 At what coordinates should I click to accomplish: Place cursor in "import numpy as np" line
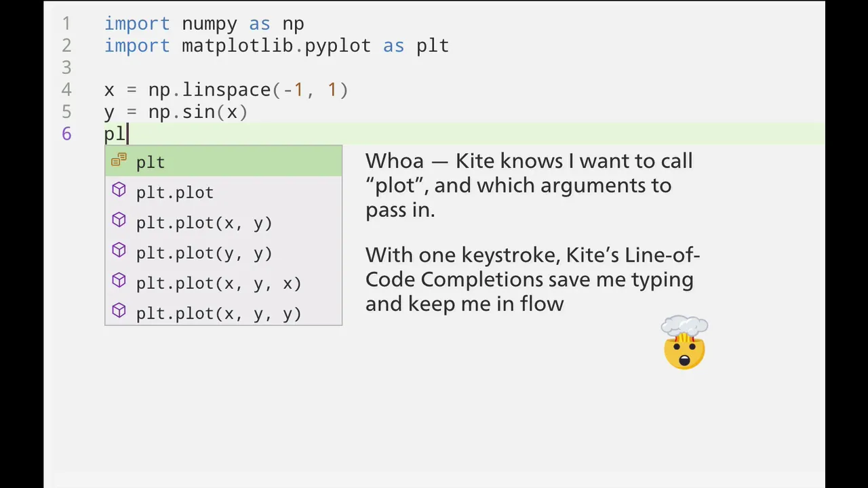point(204,24)
